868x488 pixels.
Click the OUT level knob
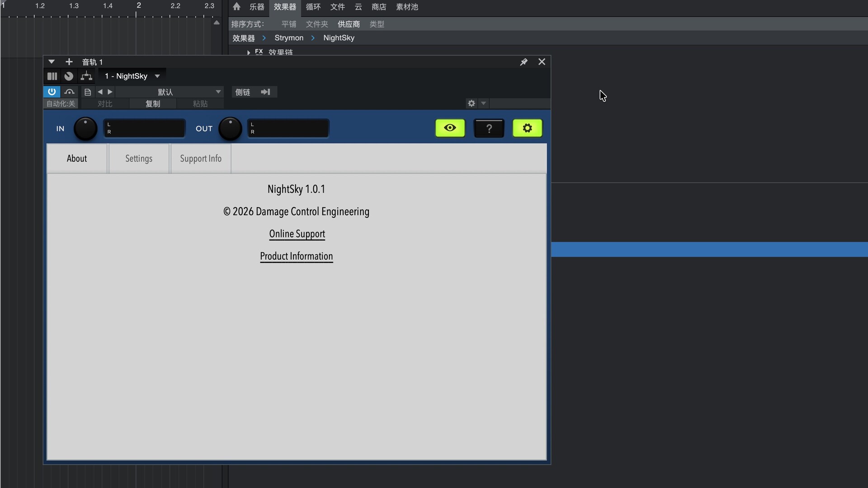[230, 129]
